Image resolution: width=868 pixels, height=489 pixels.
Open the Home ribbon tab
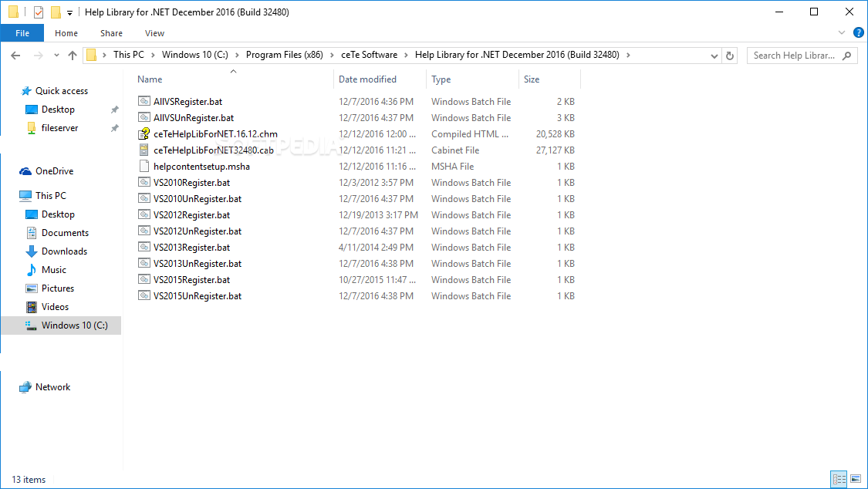pos(66,33)
